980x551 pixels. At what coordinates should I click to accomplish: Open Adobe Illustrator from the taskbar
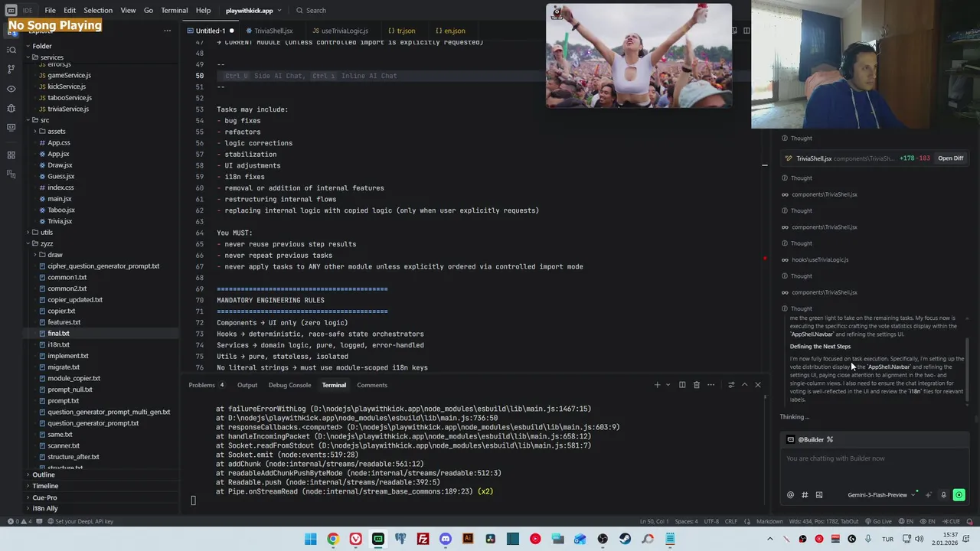click(x=468, y=539)
